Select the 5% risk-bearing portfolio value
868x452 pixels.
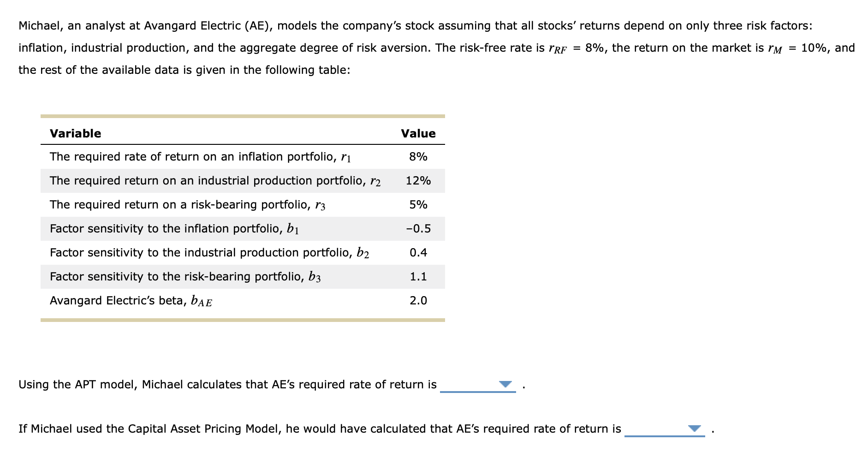(417, 205)
